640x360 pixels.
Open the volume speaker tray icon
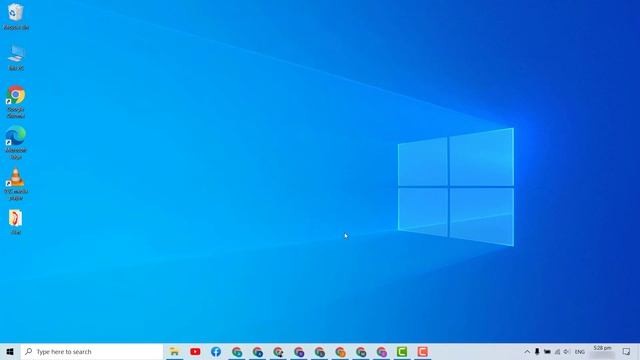point(567,351)
